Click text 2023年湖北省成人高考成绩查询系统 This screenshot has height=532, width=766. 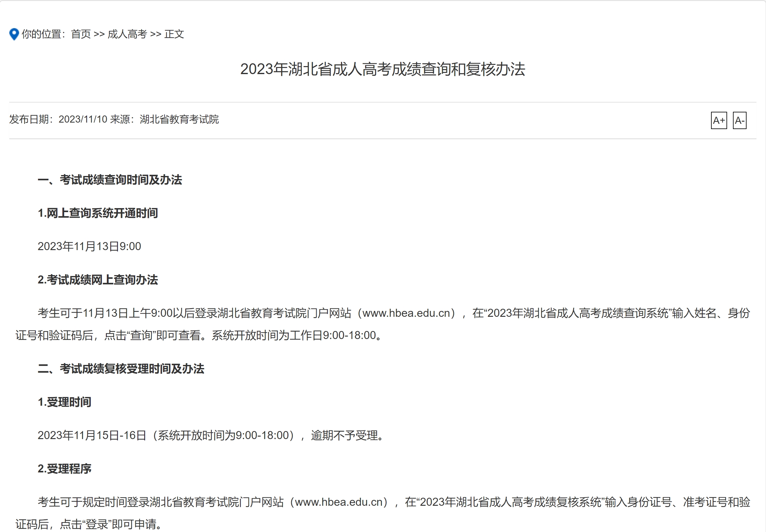[x=578, y=313]
